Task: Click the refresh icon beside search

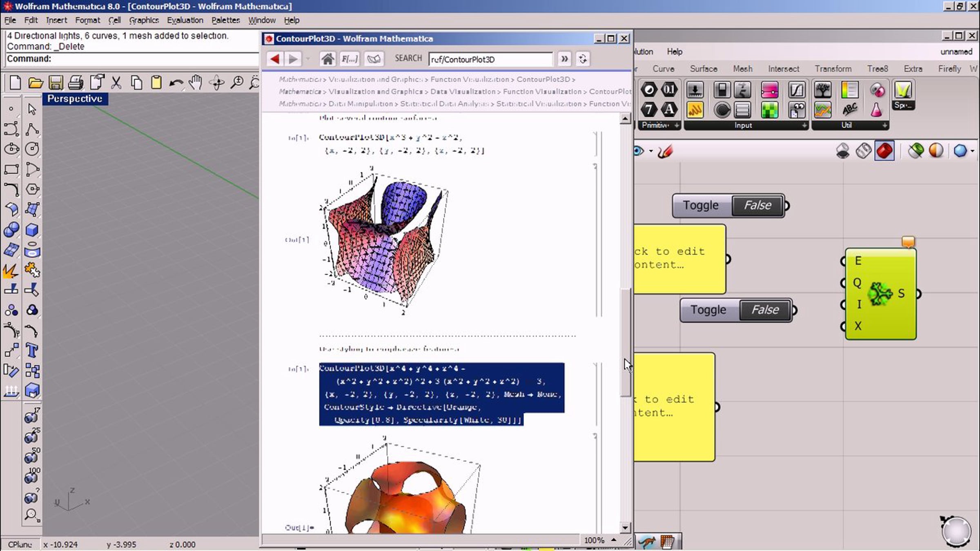Action: [x=583, y=59]
